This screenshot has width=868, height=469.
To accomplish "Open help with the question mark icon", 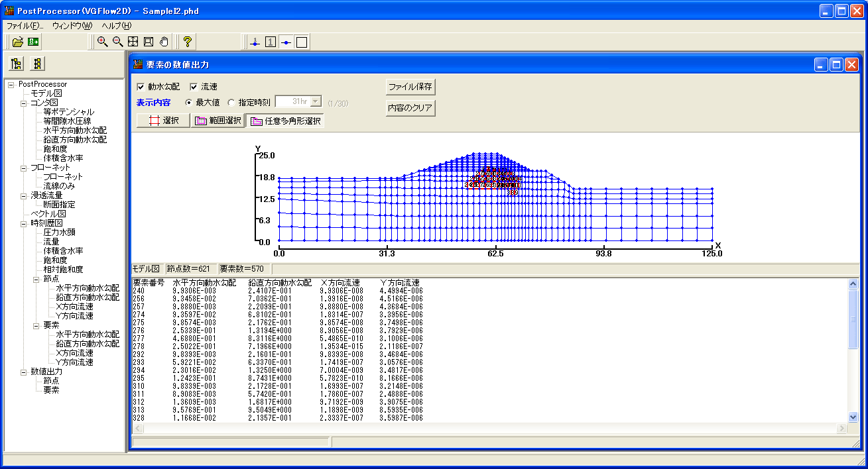I will tap(188, 42).
